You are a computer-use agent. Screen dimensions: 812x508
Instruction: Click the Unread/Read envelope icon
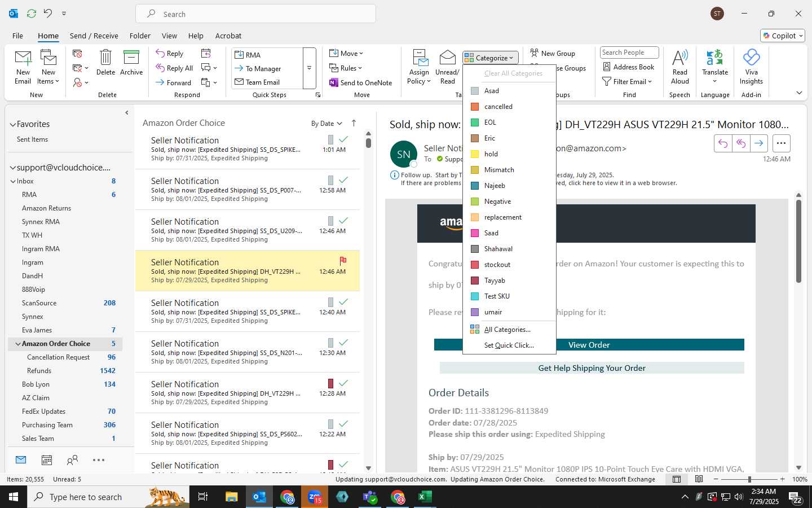click(447, 58)
